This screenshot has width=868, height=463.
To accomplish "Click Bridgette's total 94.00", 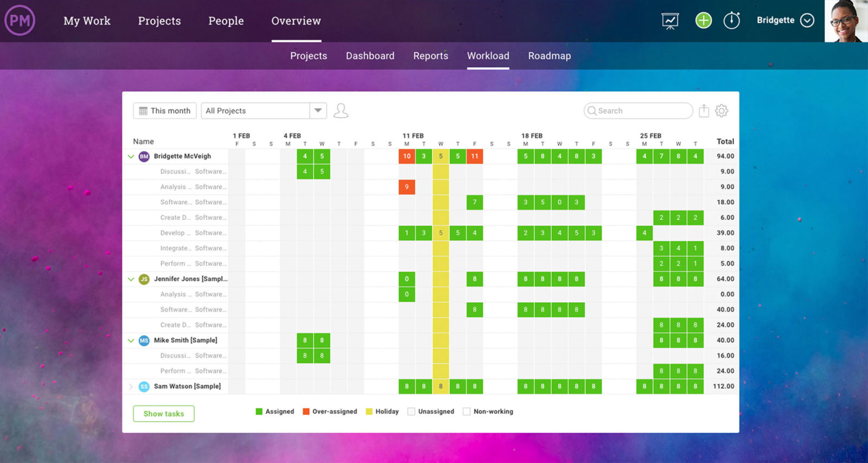I will [725, 156].
